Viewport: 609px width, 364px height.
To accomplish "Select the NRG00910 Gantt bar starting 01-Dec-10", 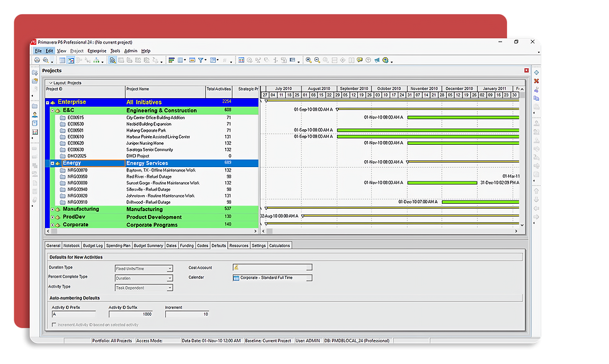I will pyautogui.click(x=480, y=202).
